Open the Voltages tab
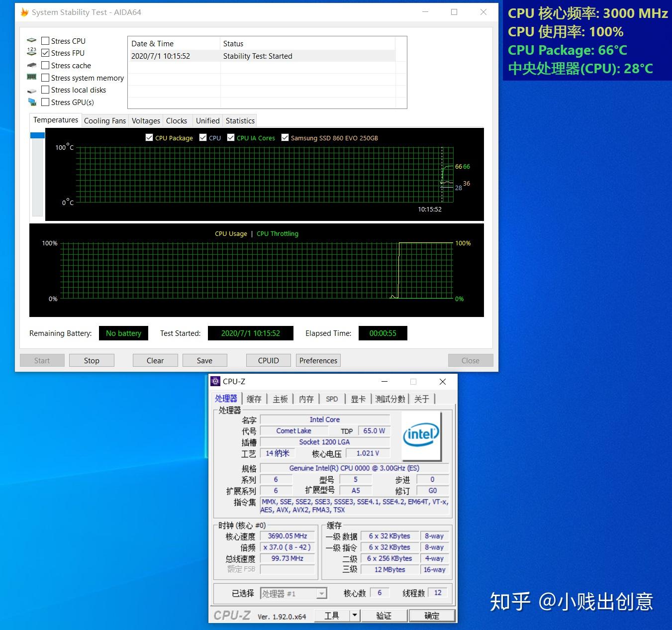 click(146, 120)
